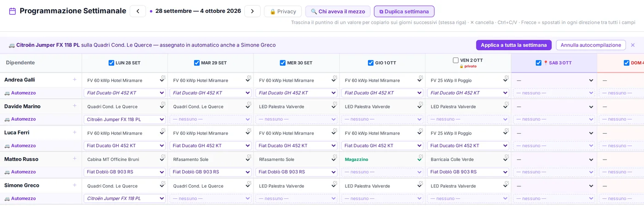644x206 pixels.
Task: Click the calendar icon beside Programmazione Settimanale
Action: pyautogui.click(x=12, y=11)
